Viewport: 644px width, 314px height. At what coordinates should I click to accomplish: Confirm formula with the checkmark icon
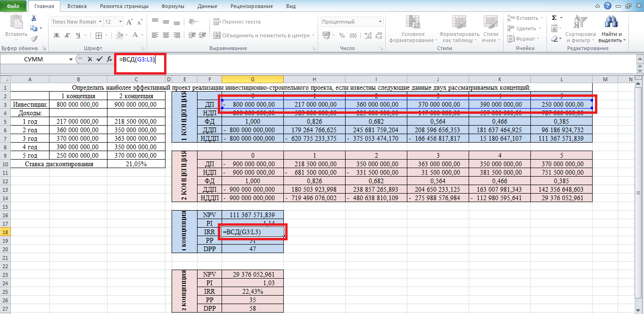(x=99, y=59)
